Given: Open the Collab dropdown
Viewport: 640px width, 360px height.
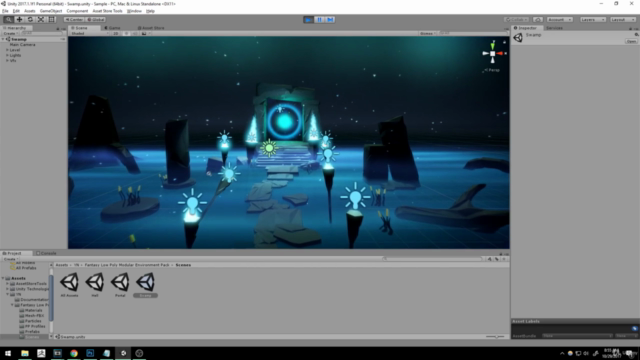Looking at the screenshot, I should (516, 19).
